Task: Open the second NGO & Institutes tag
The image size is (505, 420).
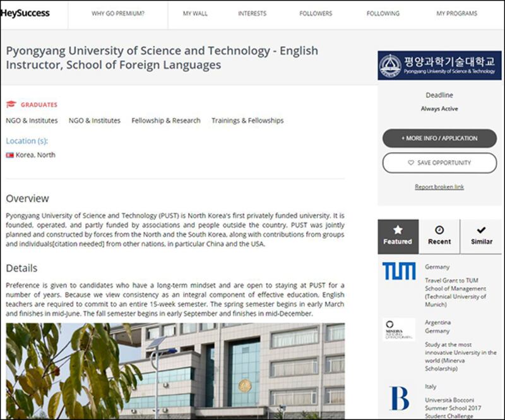Action: [x=95, y=121]
